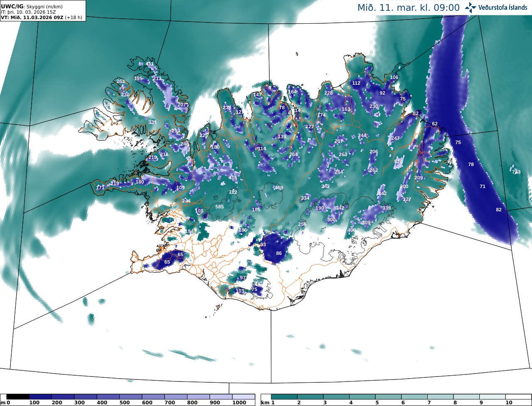Click the visibility value 327
The height and width of the screenshot is (406, 532).
pos(407,199)
